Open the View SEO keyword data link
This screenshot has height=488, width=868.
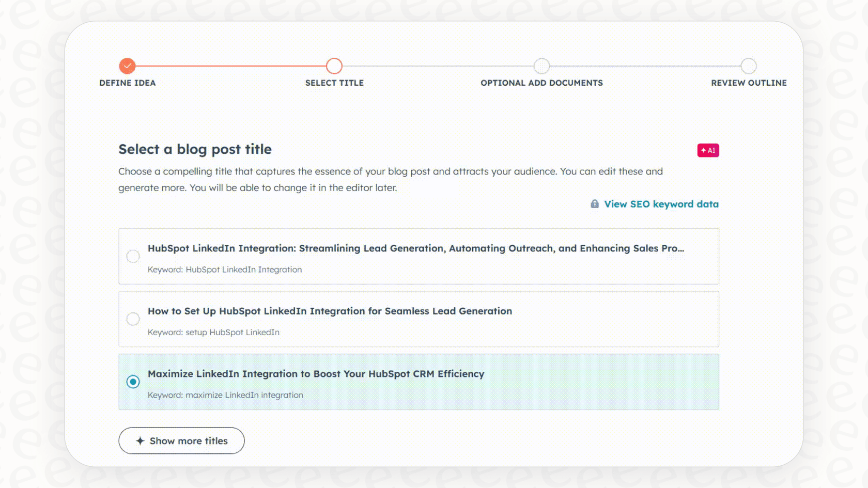pos(661,203)
